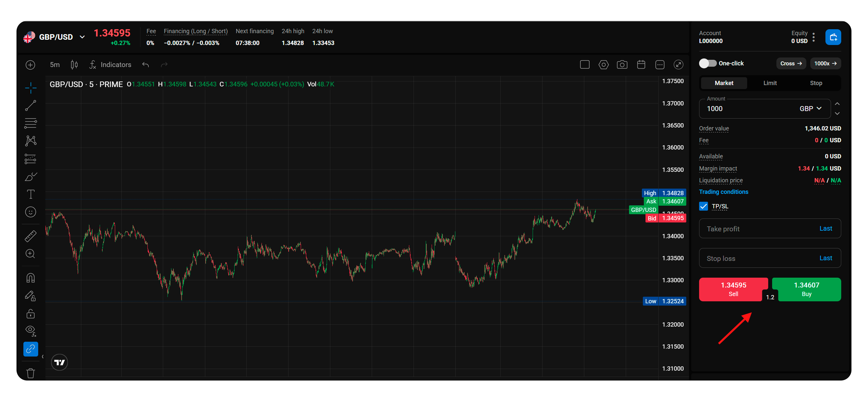Viewport: 868px width, 409px height.
Task: Open the text annotation tool
Action: point(30,194)
